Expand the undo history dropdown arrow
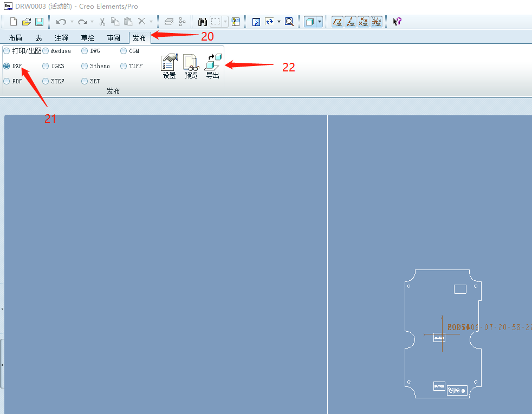This screenshot has height=414, width=532. point(72,22)
